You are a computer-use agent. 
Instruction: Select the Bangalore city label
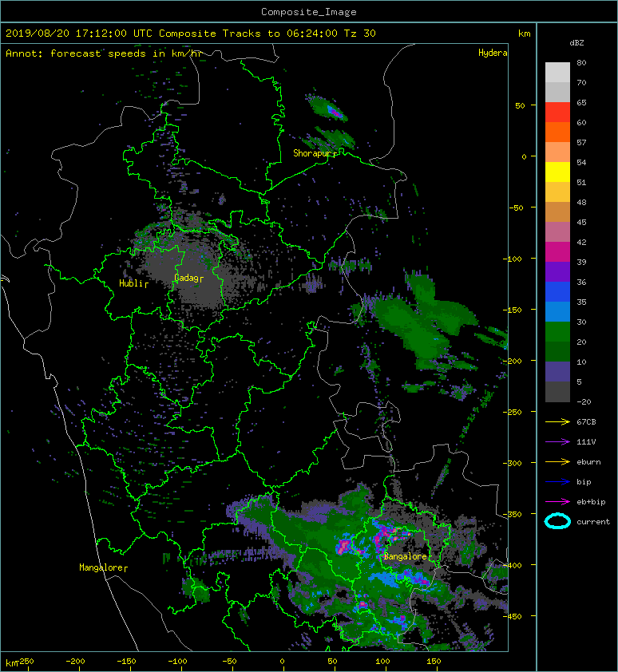405,556
